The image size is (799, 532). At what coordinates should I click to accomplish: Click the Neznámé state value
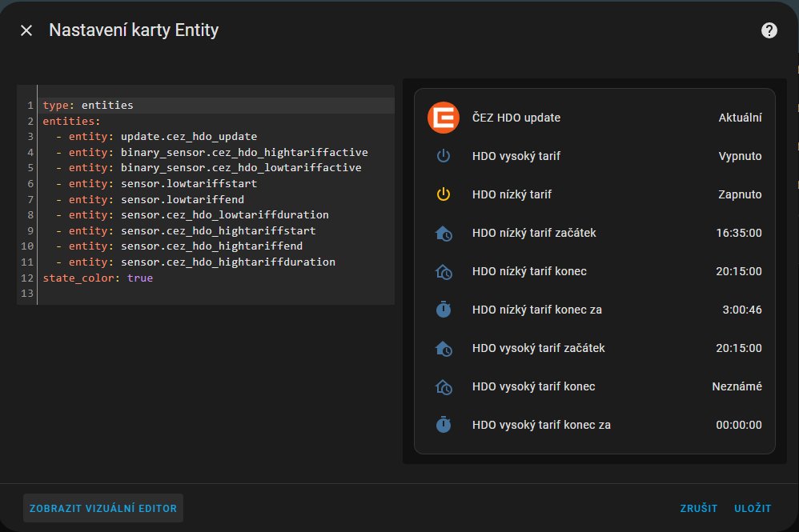(x=737, y=386)
